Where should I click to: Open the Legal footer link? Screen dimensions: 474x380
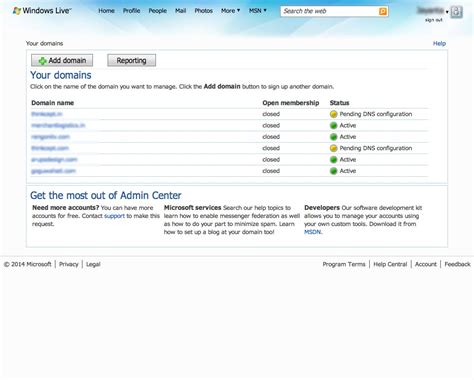tap(93, 264)
